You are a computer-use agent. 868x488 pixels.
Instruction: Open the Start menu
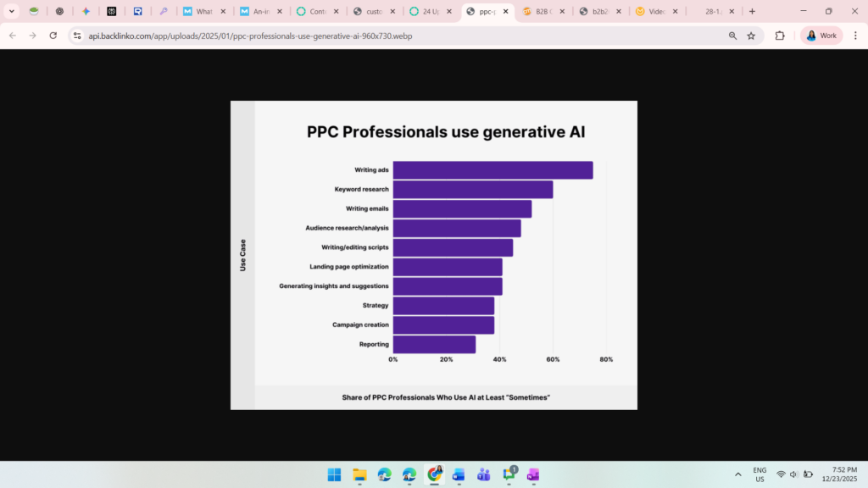[334, 474]
